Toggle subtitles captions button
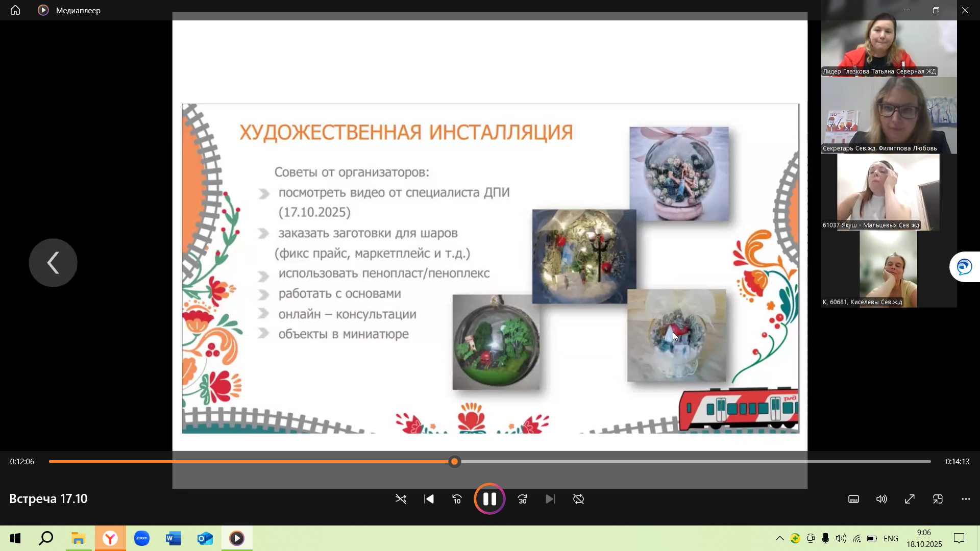 pyautogui.click(x=853, y=499)
